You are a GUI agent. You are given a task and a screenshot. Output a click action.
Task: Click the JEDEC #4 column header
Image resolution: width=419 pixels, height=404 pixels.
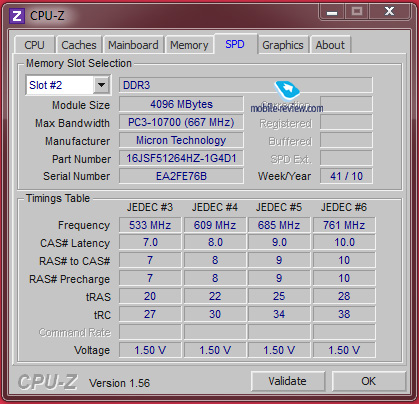click(x=215, y=207)
